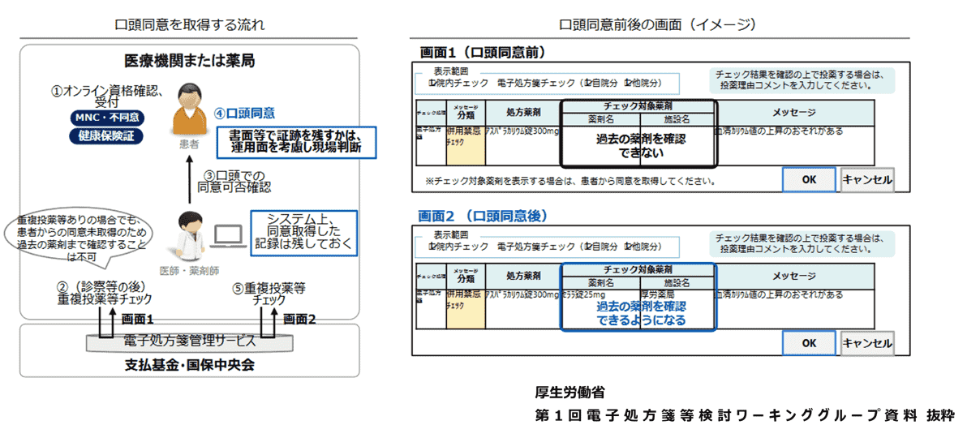The image size is (980, 438).
Task: Click 口頭同意前後の画面(イメージ) title
Action: coord(658,25)
